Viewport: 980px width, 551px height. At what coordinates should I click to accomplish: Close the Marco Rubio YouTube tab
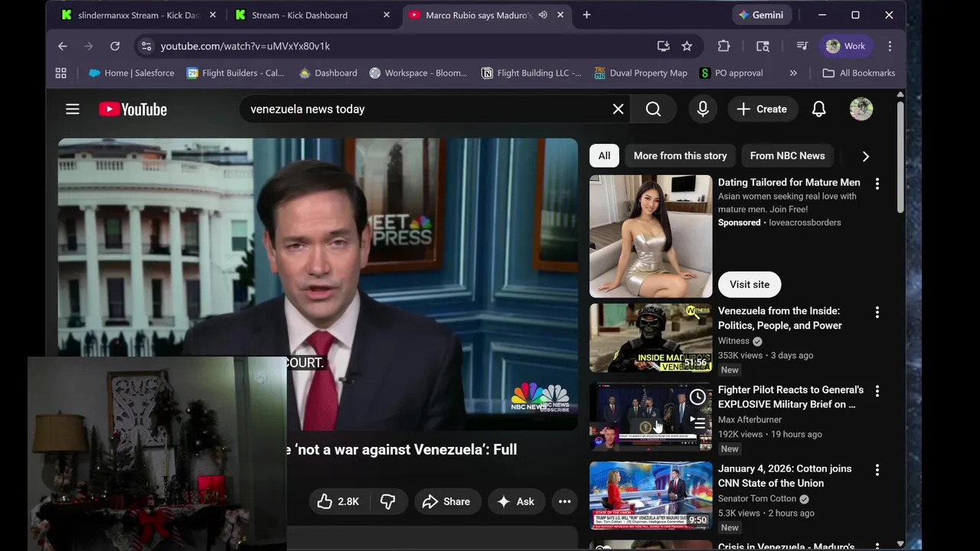[x=560, y=15]
